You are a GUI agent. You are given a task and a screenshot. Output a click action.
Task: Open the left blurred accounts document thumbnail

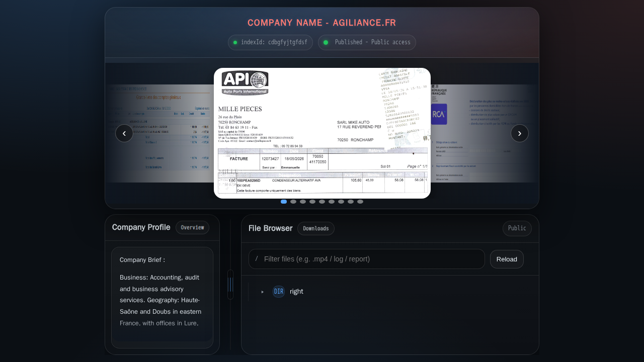tap(159, 133)
